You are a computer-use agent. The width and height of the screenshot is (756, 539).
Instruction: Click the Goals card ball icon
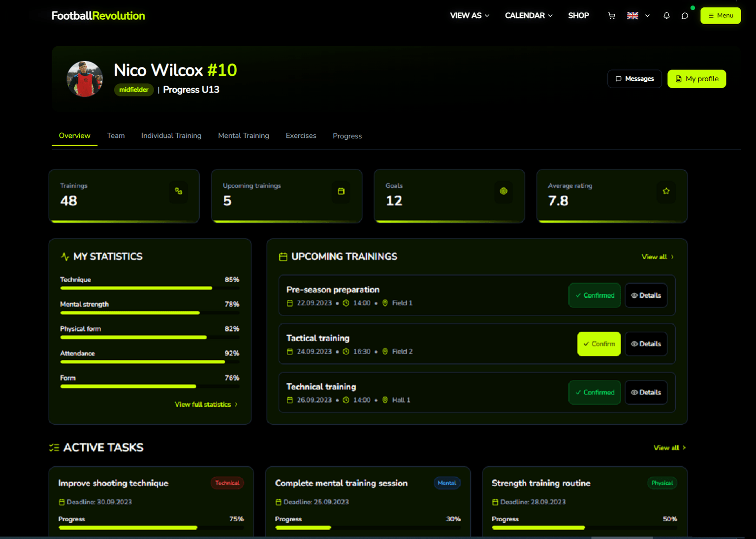click(x=504, y=191)
